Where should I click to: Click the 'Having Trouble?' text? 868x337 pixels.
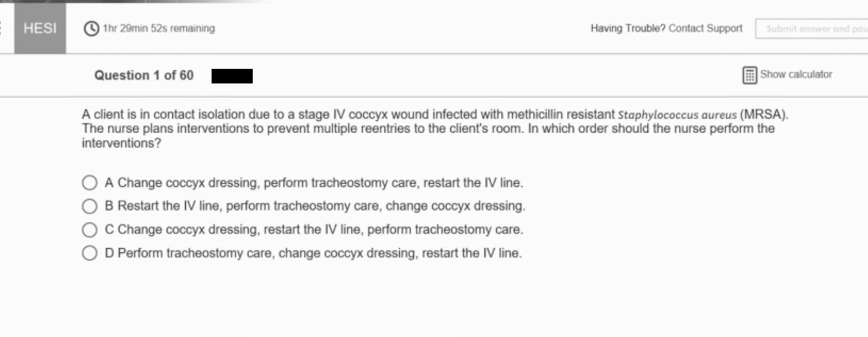[x=628, y=28]
